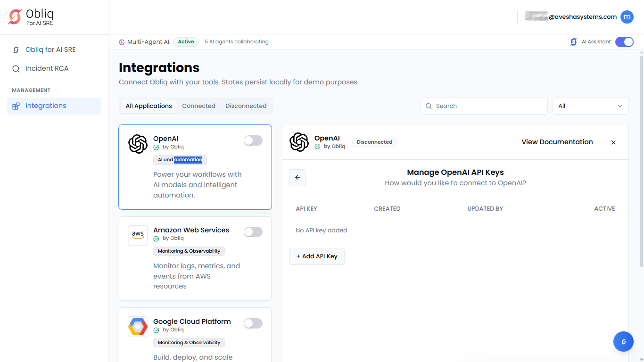This screenshot has width=644, height=362.
Task: Click the OpenAI logo in the integration card
Action: pos(138,144)
